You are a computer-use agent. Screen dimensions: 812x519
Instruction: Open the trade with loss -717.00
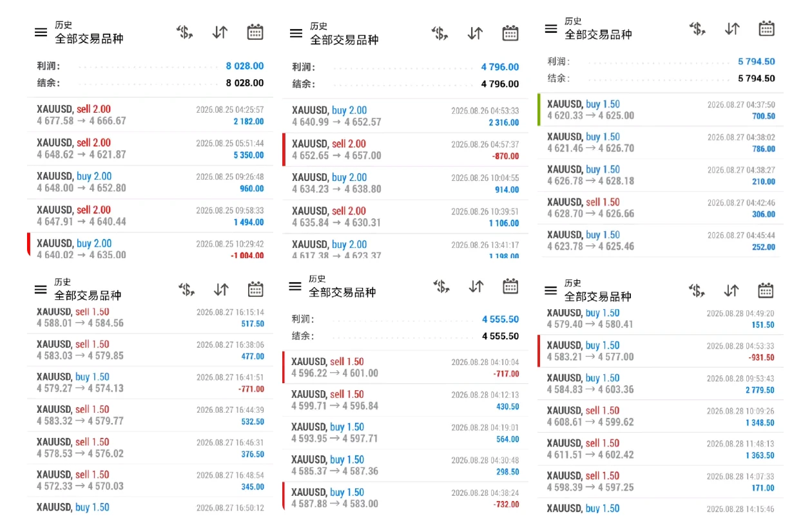click(405, 368)
